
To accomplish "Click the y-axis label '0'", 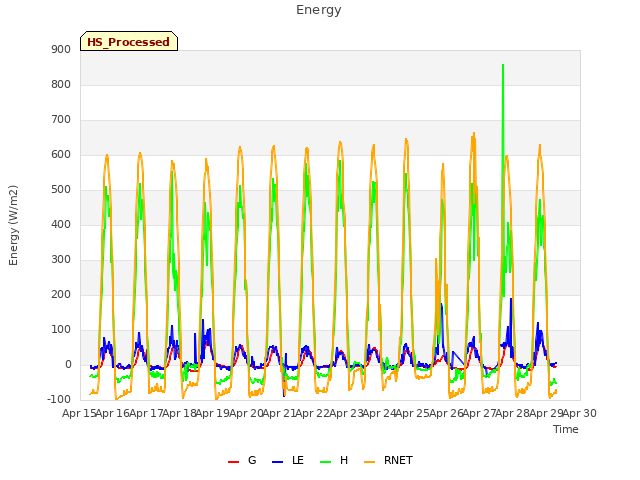I will point(68,365).
